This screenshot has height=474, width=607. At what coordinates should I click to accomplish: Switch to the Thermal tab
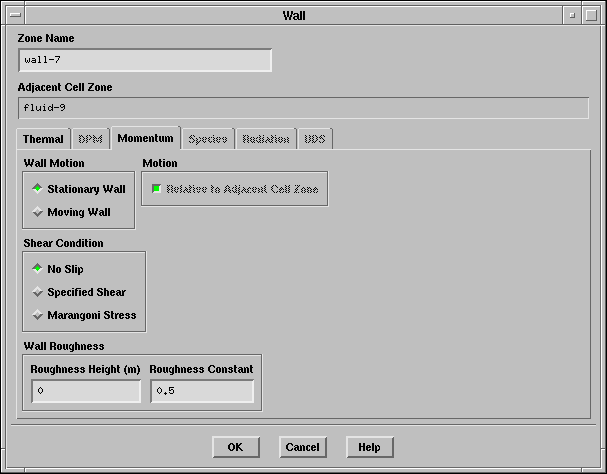(43, 139)
